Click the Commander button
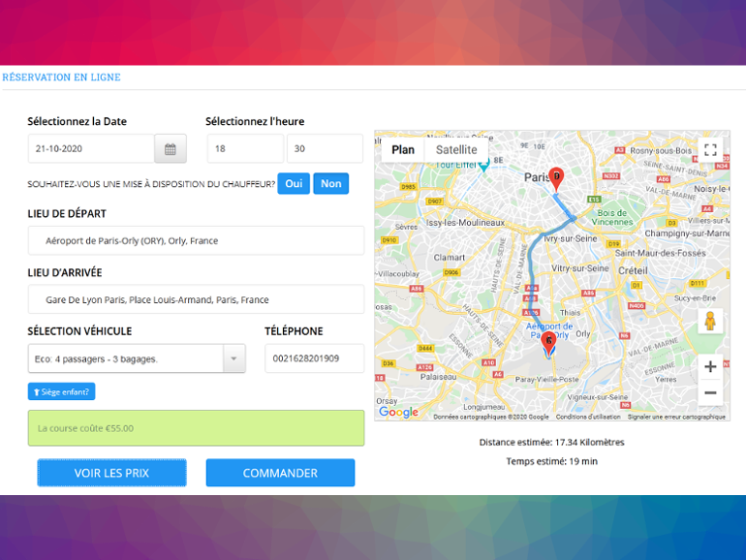Image resolution: width=746 pixels, height=560 pixels. (x=280, y=473)
